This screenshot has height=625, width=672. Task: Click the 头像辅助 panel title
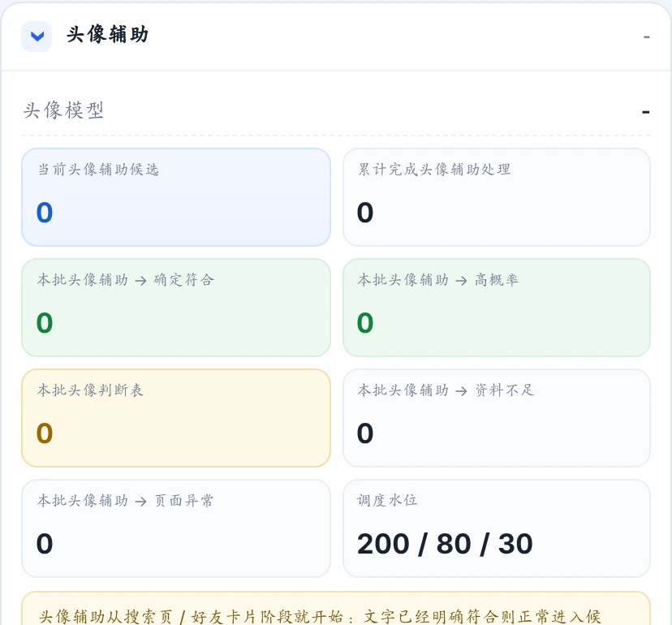coord(107,34)
